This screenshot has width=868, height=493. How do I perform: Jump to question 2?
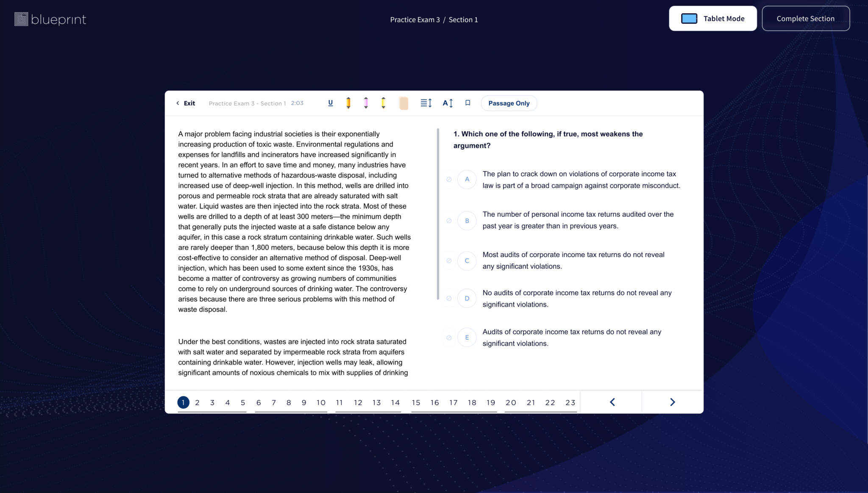point(197,402)
